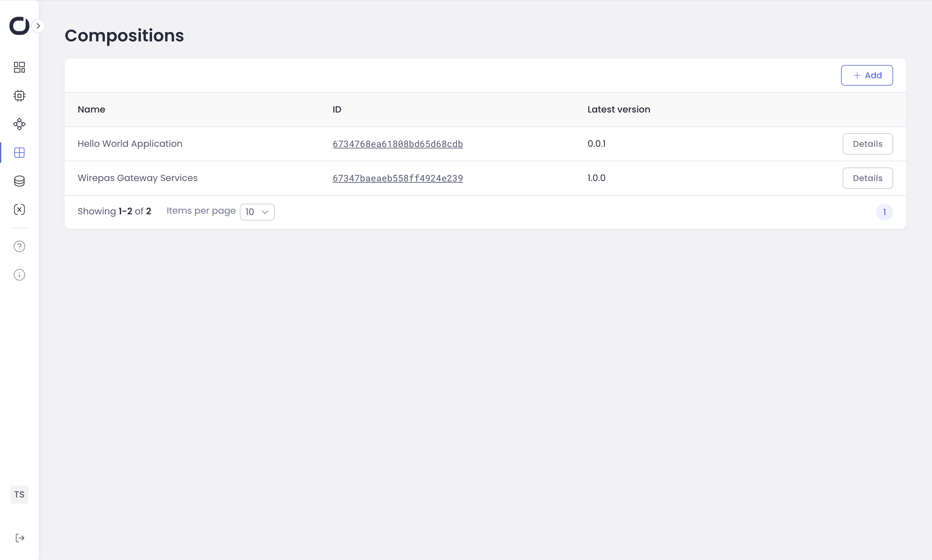Select page 1 in pagination

pos(884,212)
